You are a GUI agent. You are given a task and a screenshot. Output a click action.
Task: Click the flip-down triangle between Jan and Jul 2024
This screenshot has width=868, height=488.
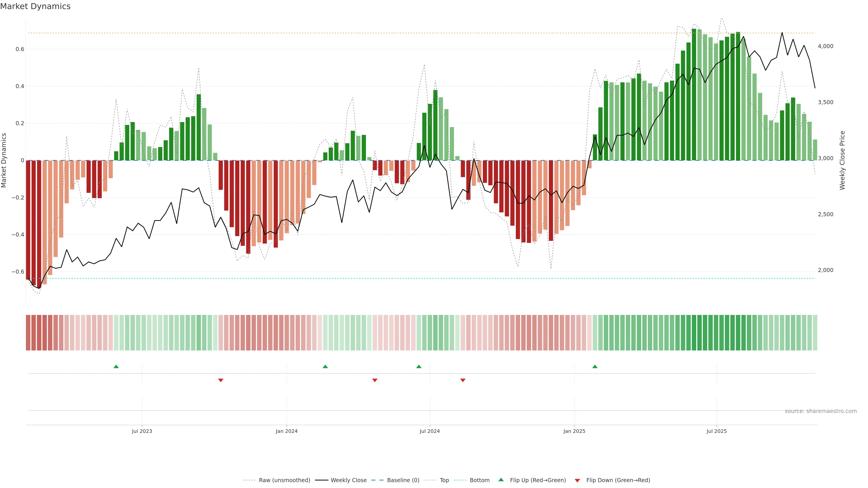[375, 380]
